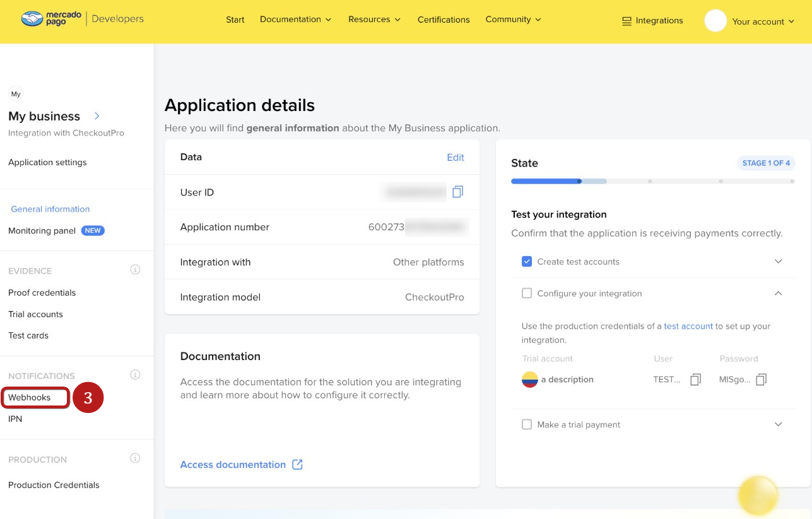Click the 'Other platforms' value
Viewport: 812px width, 519px height.
[x=428, y=262]
